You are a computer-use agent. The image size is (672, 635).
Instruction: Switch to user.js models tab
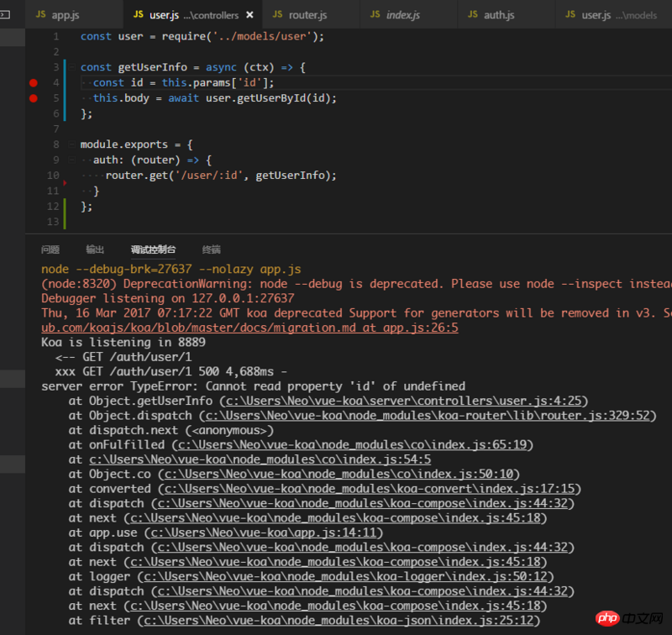pos(619,15)
